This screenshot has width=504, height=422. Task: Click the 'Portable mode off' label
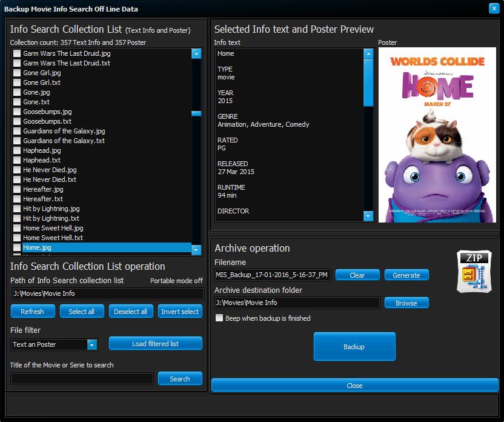176,281
